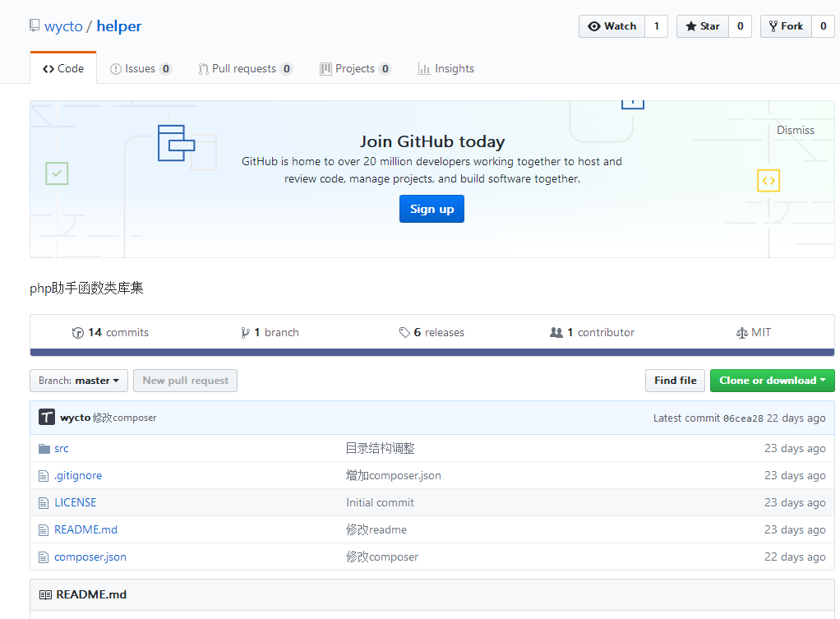840x619 pixels.
Task: Open the Branch: master dropdown
Action: (79, 381)
